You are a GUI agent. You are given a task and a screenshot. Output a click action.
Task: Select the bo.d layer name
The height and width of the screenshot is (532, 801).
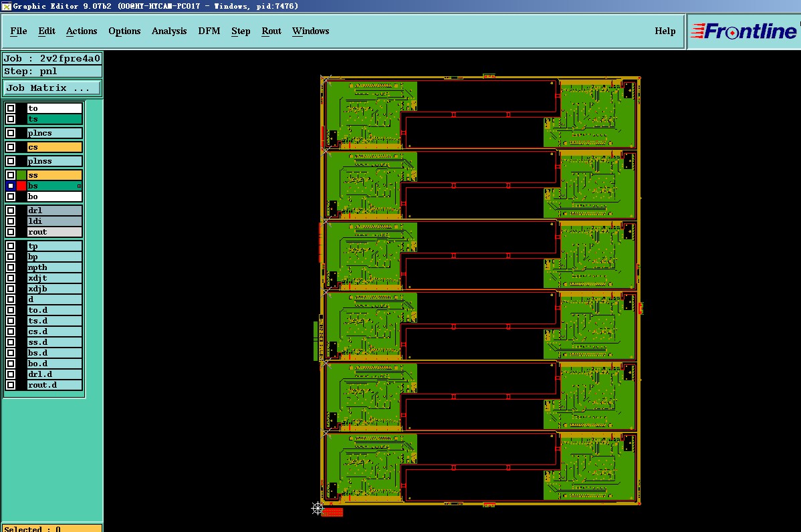54,364
